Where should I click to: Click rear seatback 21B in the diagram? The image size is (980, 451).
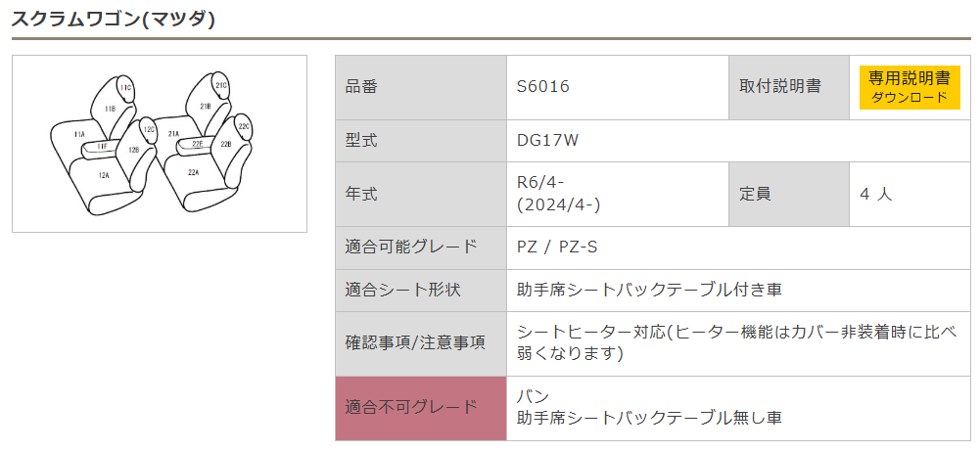coord(206,106)
